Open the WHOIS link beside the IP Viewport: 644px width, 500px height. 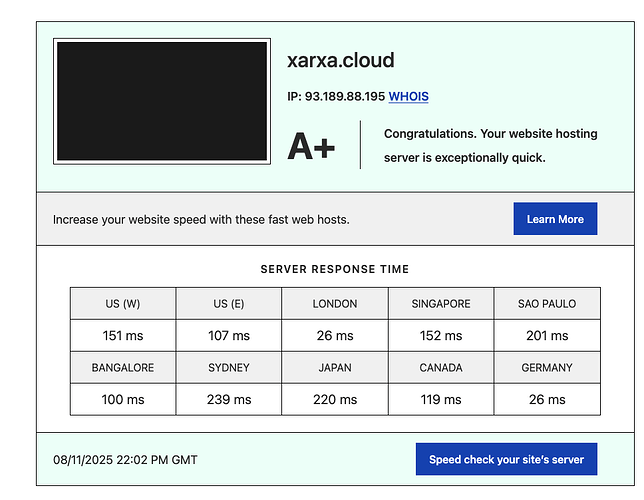tap(408, 97)
